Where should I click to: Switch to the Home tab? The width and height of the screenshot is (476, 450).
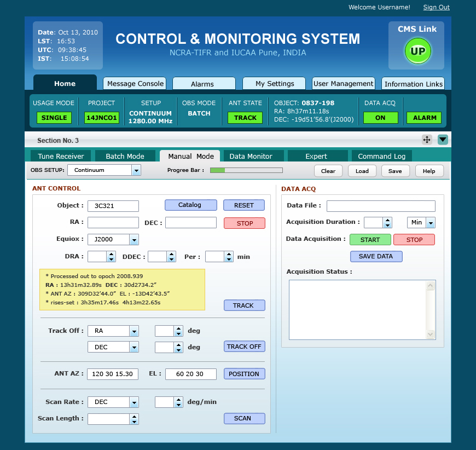(65, 83)
